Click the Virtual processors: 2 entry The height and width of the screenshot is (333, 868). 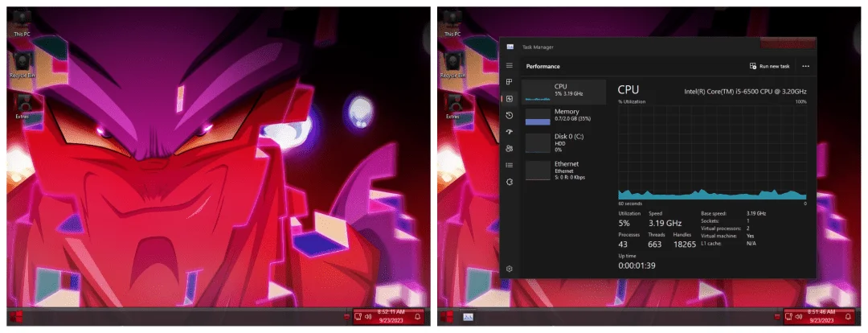coord(725,228)
